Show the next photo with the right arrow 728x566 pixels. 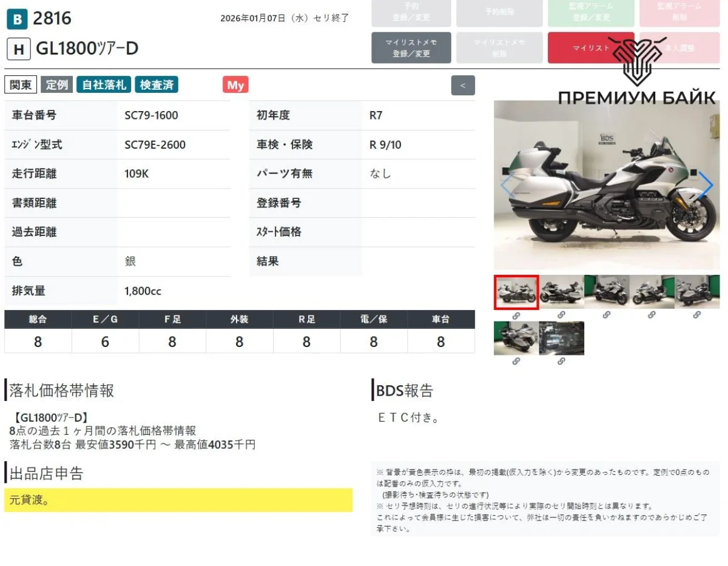pyautogui.click(x=705, y=185)
